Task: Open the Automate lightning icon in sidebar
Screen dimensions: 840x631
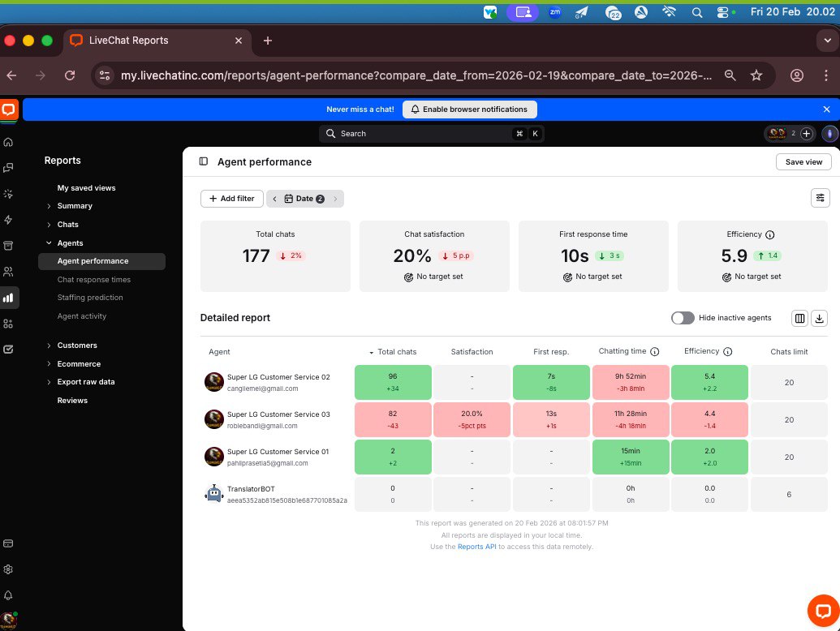Action: [8, 220]
